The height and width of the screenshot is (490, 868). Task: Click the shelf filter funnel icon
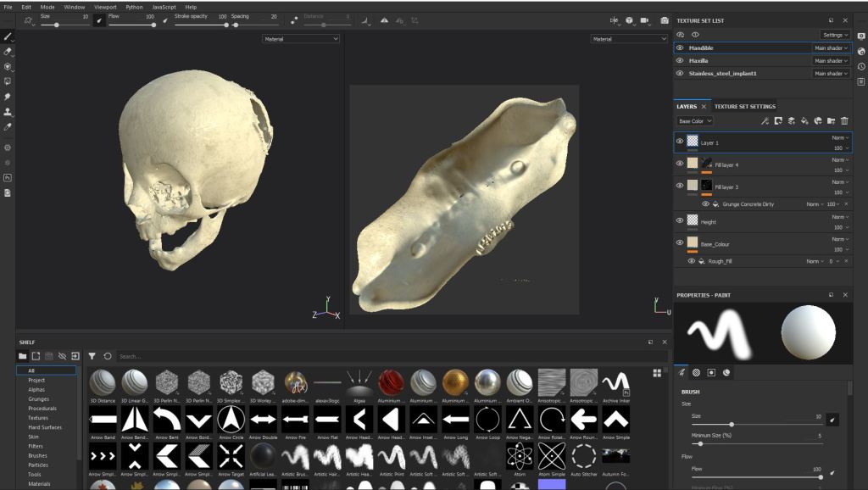(x=92, y=356)
